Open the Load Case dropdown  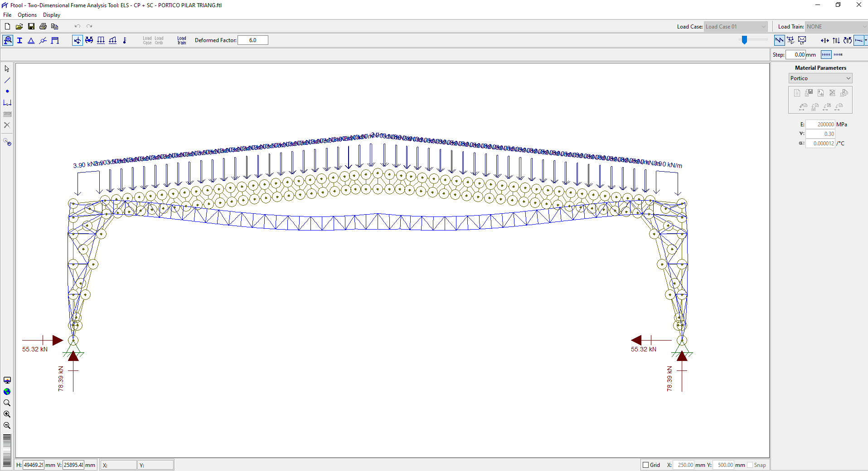coord(736,27)
